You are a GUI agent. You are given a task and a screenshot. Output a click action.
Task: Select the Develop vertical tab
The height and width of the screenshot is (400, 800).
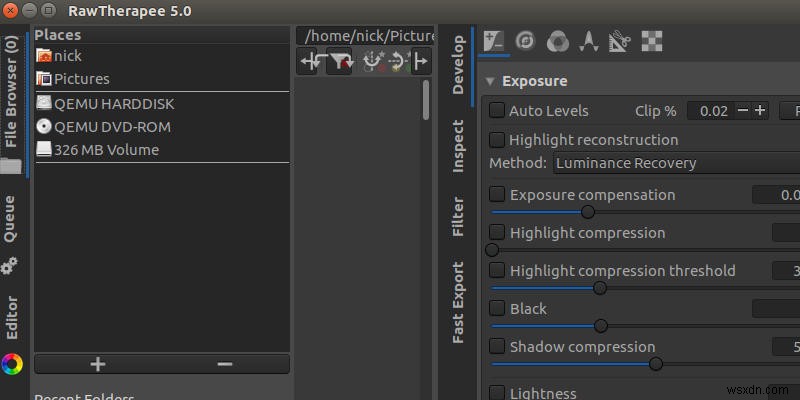tap(458, 65)
